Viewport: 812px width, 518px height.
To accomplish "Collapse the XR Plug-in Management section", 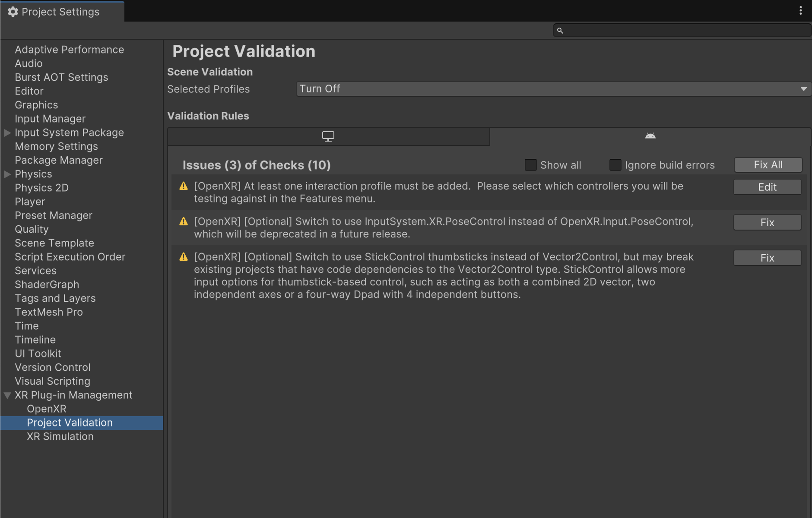I will coord(7,395).
